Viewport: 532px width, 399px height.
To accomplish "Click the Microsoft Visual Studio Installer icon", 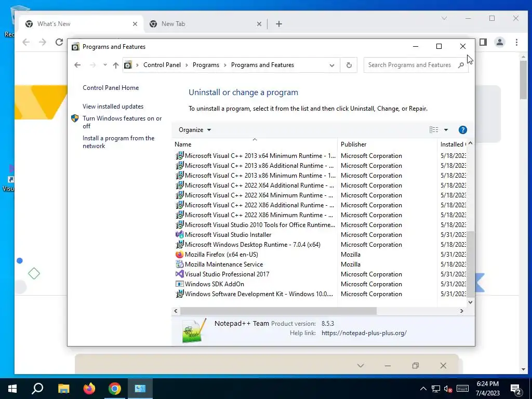I will click(x=179, y=234).
